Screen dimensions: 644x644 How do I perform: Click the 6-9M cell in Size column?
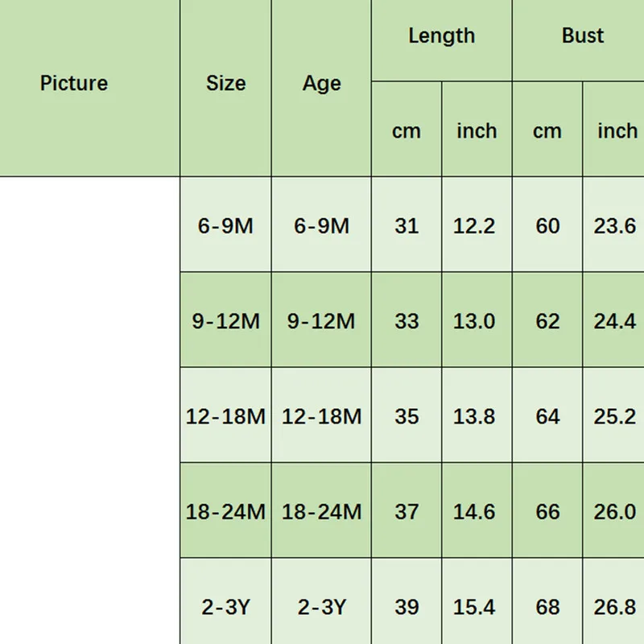point(225,226)
